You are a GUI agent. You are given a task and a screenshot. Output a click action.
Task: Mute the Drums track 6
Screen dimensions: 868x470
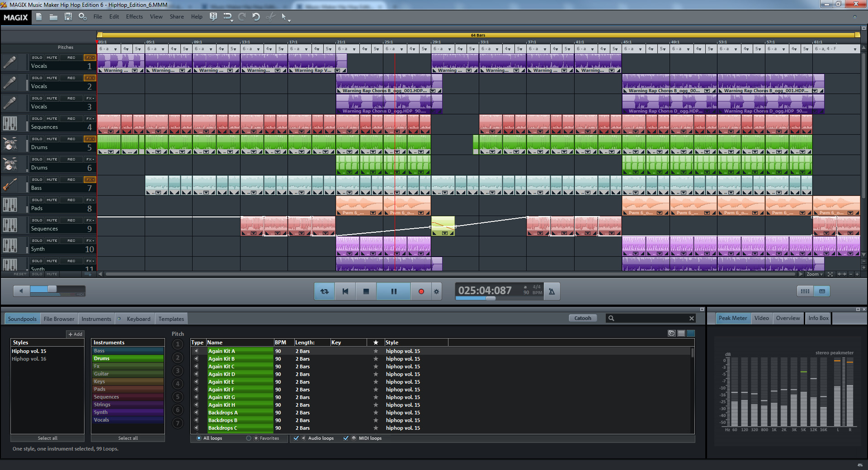52,159
